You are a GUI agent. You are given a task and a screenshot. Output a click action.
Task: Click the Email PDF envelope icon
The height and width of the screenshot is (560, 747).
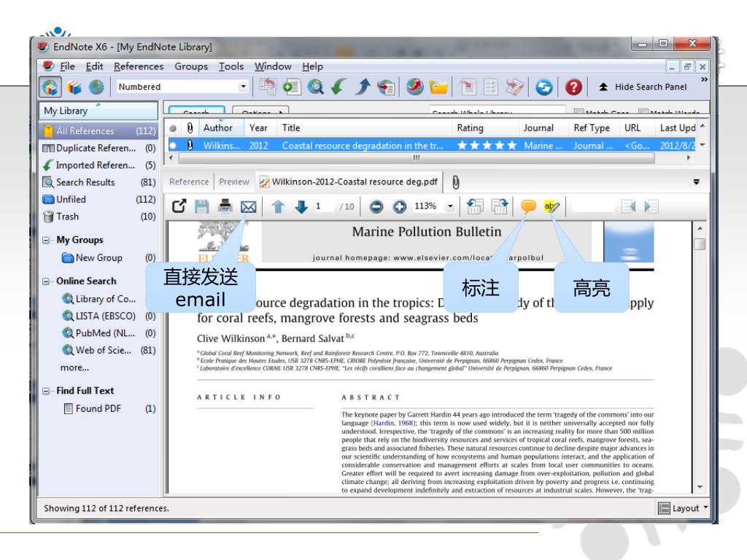248,206
